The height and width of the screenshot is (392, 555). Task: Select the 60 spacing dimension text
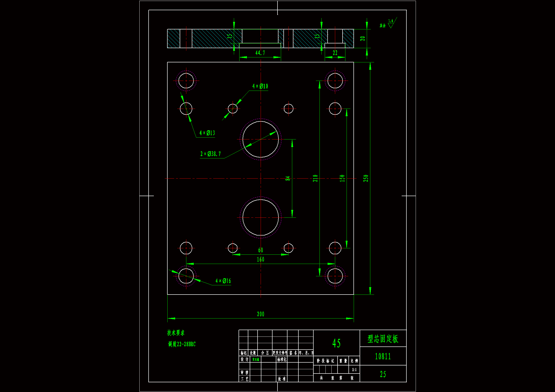tap(260, 250)
